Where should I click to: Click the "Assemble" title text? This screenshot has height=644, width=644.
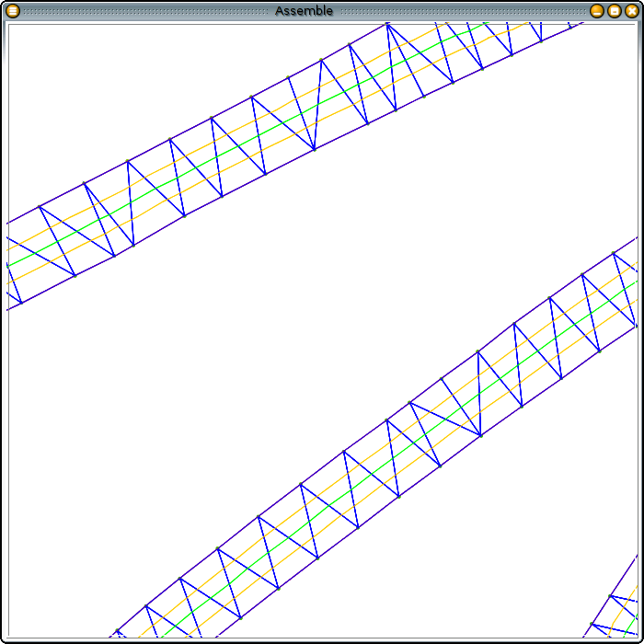304,11
